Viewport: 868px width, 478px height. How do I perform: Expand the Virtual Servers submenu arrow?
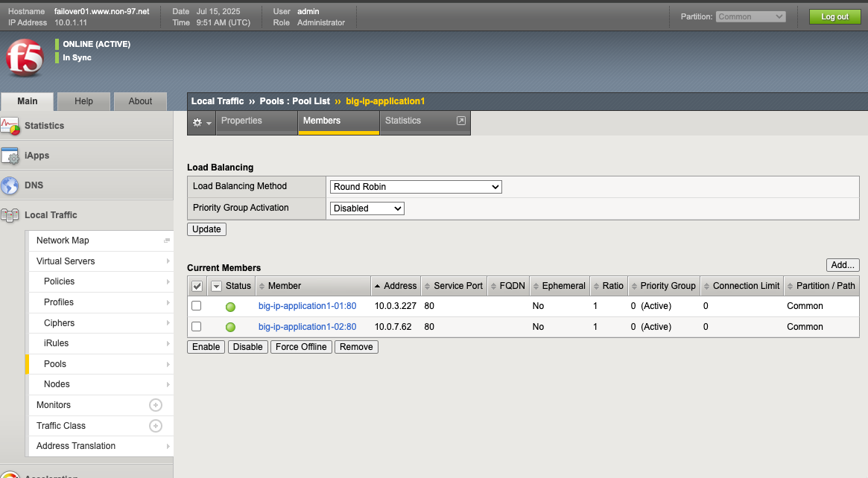(168, 261)
